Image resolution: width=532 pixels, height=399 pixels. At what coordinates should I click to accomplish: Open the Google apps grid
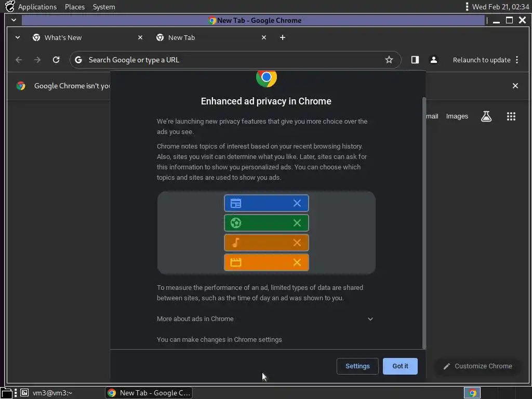click(x=511, y=116)
